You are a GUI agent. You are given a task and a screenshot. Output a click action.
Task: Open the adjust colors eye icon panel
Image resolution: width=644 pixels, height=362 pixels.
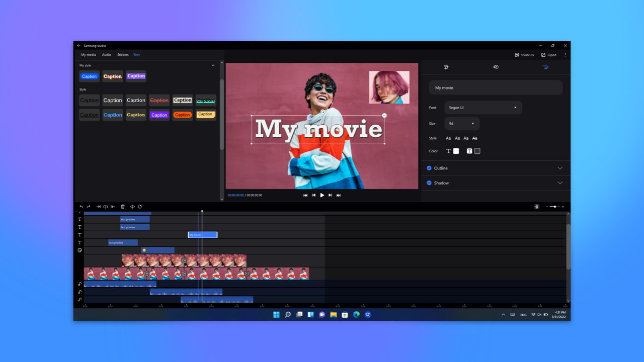click(496, 67)
